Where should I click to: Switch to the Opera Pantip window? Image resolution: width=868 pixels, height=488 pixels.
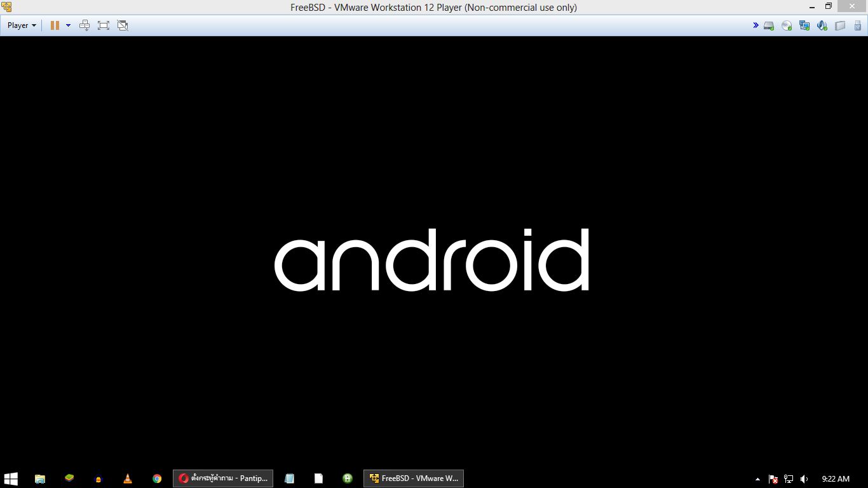[223, 478]
